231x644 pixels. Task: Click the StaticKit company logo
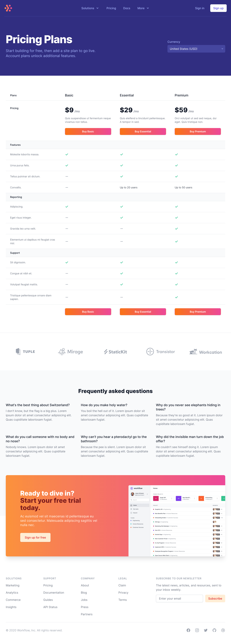click(x=115, y=352)
